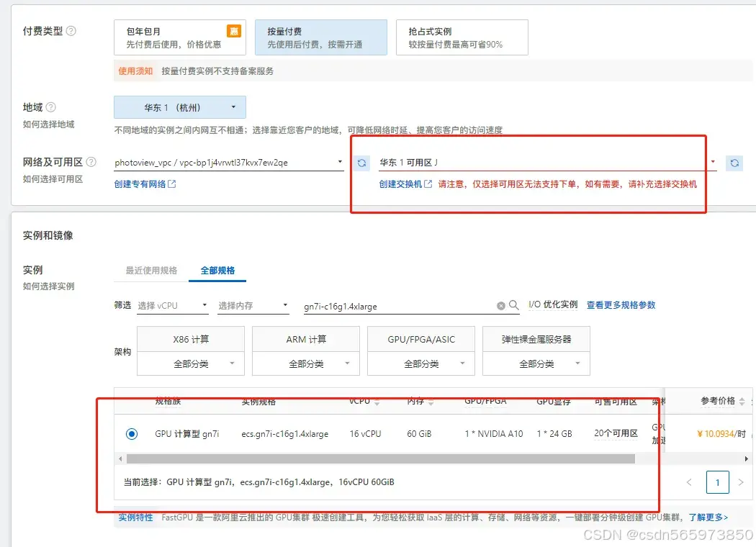Choose the 包年包月 billing option
The height and width of the screenshot is (547, 756).
coord(179,37)
